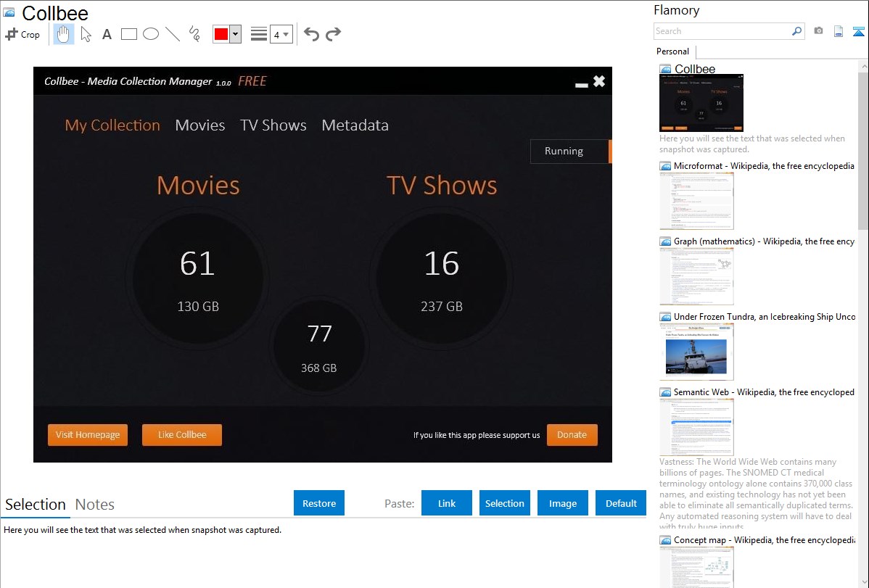Select the freehand scribble tool
Viewport: 869px width, 588px height.
(194, 34)
